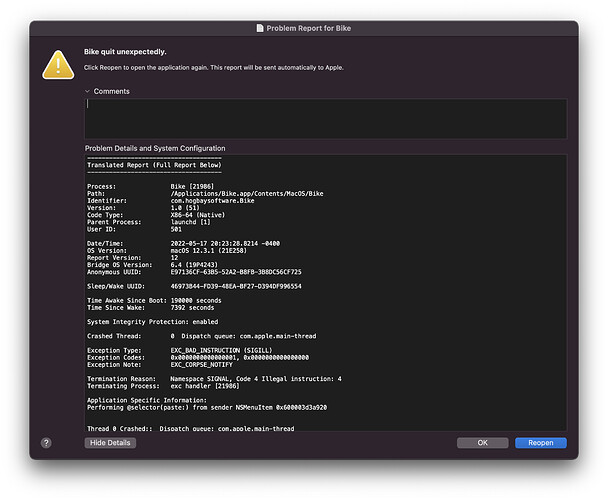Click the Hide Details button
Image resolution: width=609 pixels, height=500 pixels.
(110, 443)
